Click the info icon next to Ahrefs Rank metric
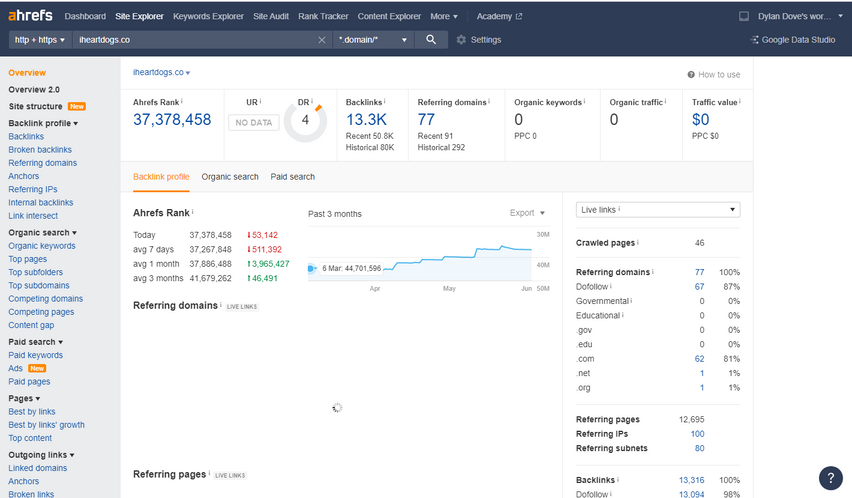This screenshot has height=498, width=852. point(182,101)
